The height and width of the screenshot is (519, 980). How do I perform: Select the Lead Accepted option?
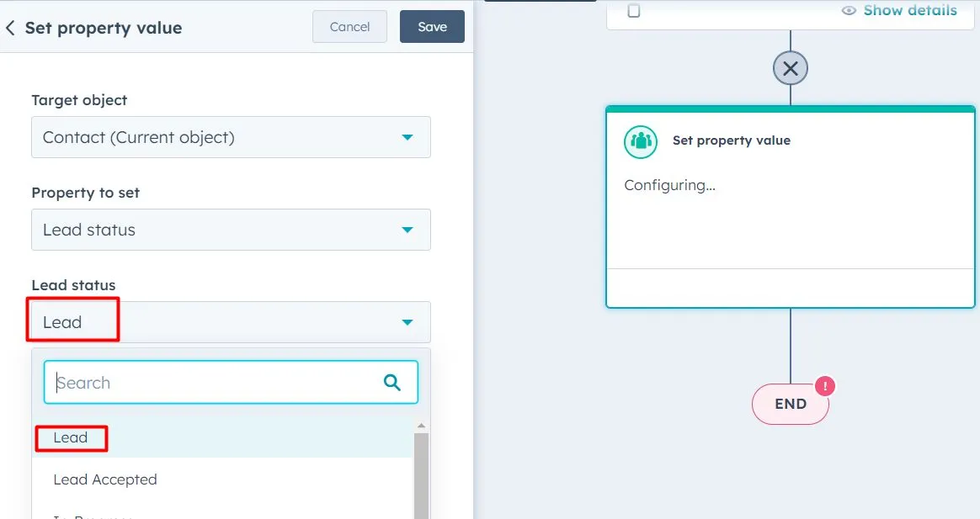(222, 479)
